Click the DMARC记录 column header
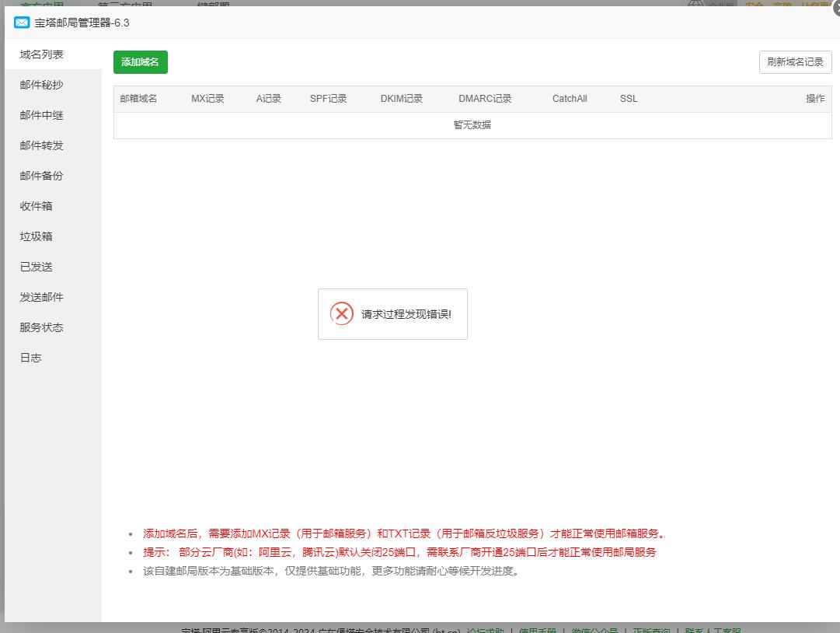 (486, 99)
